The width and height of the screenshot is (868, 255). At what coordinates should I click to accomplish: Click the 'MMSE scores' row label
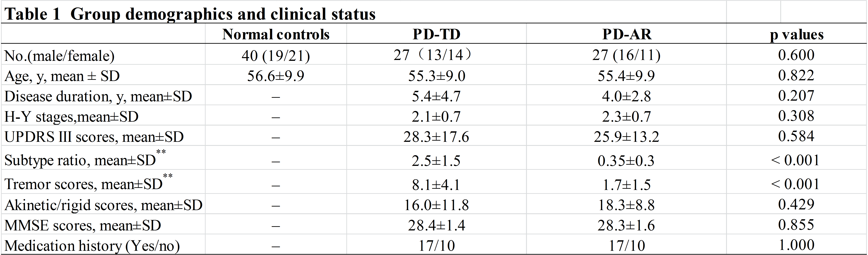click(x=82, y=225)
